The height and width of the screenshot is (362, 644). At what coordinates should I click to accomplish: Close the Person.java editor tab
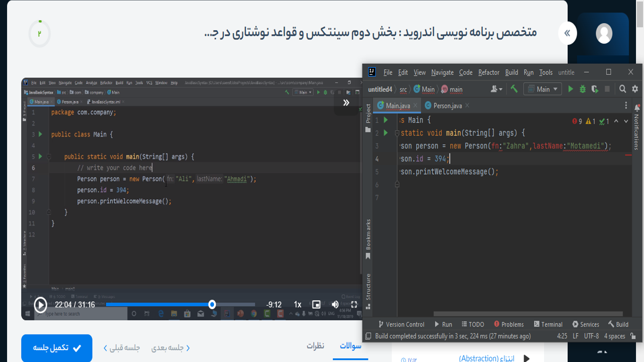[x=467, y=106]
